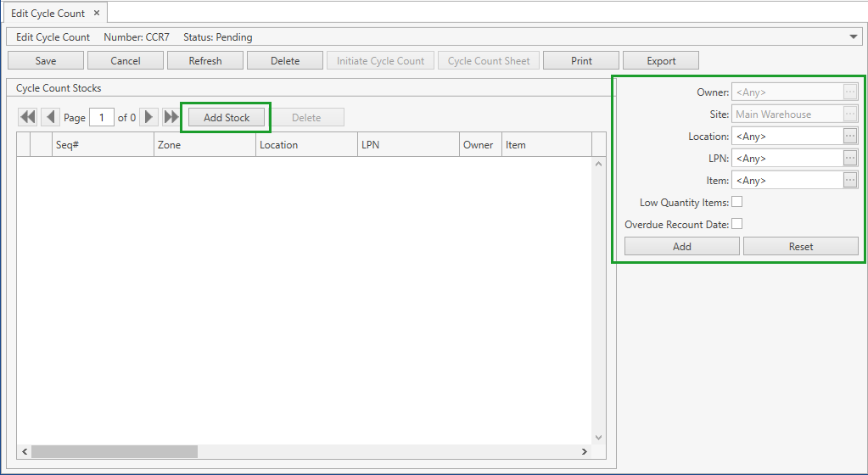Go to previous page arrow

point(51,118)
